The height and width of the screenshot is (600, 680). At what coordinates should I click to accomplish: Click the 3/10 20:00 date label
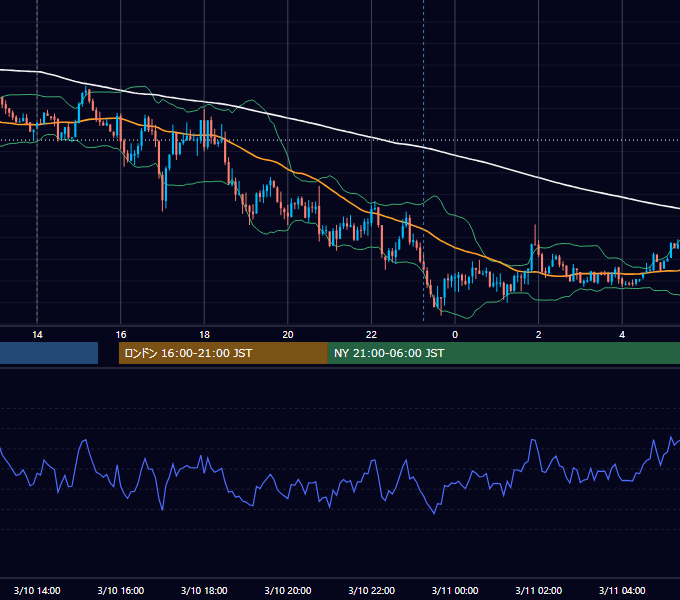click(288, 590)
